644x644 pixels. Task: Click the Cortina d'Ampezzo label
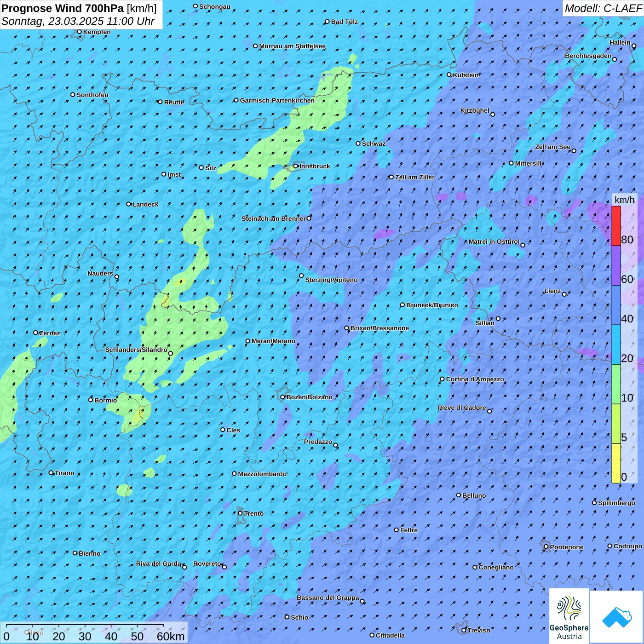(475, 379)
